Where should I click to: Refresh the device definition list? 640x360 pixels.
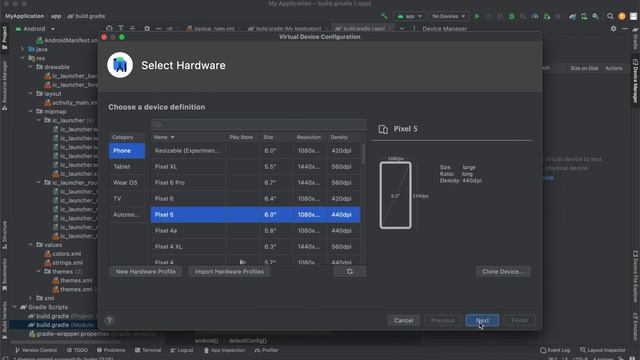click(350, 271)
